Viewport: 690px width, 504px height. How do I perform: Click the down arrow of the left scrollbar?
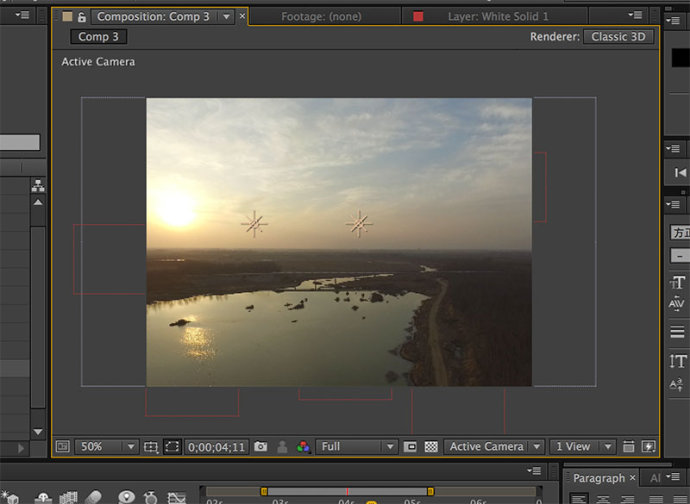(x=38, y=432)
